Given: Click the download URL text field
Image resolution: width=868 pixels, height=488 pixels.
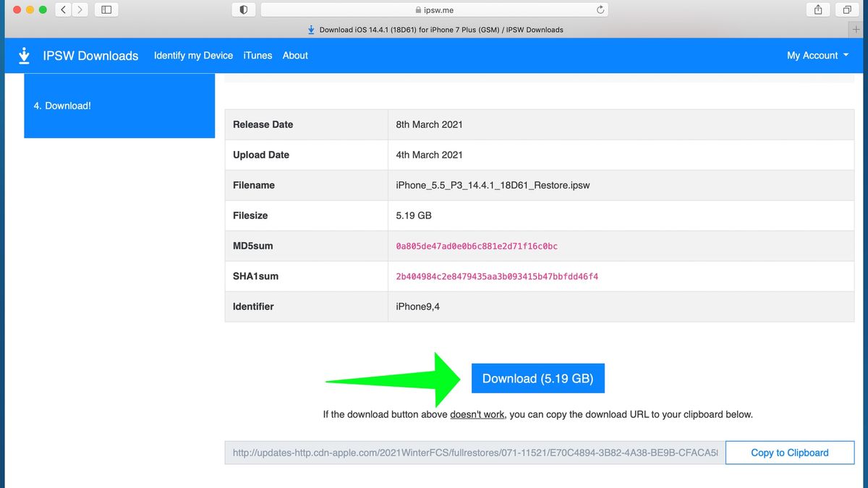Looking at the screenshot, I should point(470,453).
